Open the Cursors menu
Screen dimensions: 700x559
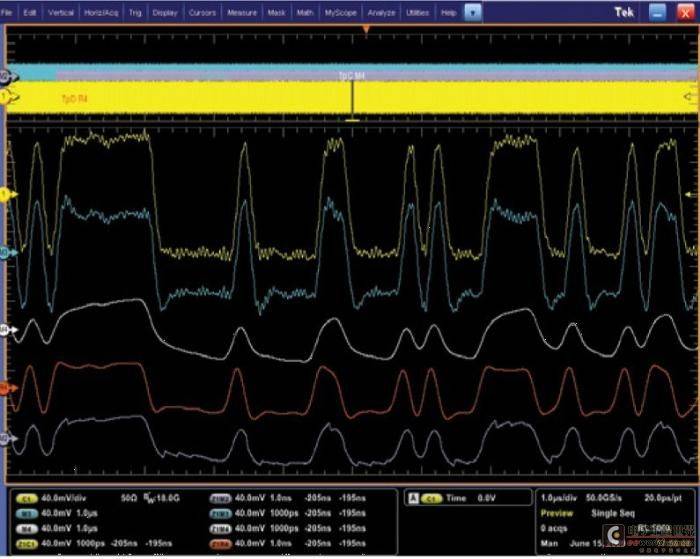point(202,13)
